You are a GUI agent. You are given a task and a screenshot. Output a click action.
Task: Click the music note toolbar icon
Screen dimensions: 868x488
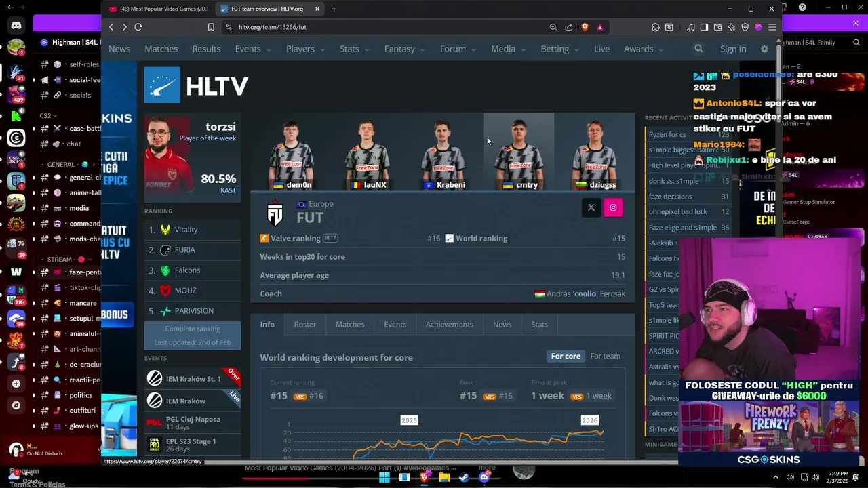(x=690, y=27)
